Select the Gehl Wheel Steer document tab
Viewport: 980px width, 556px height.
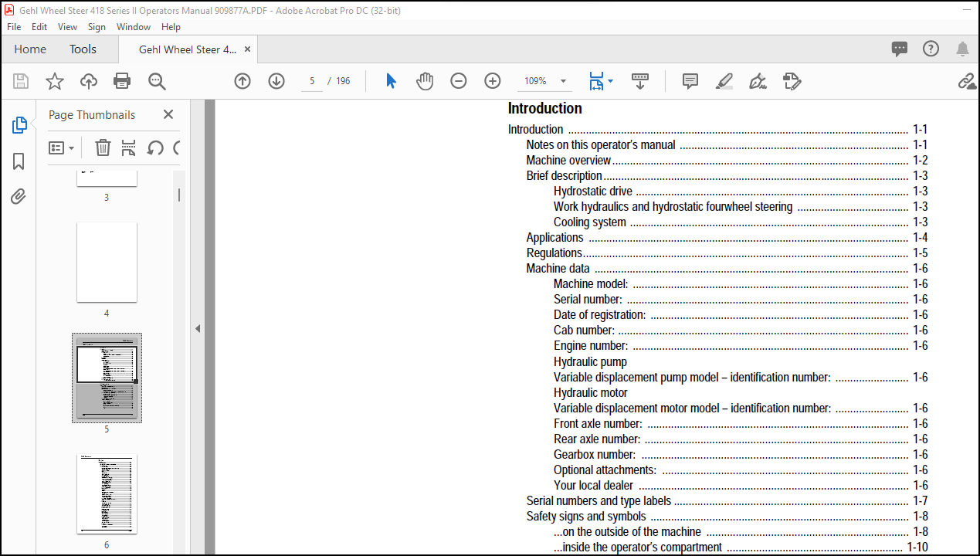click(x=188, y=49)
